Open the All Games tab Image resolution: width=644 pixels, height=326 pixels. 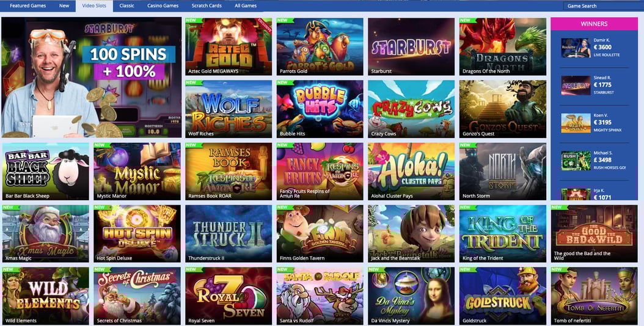tap(246, 5)
